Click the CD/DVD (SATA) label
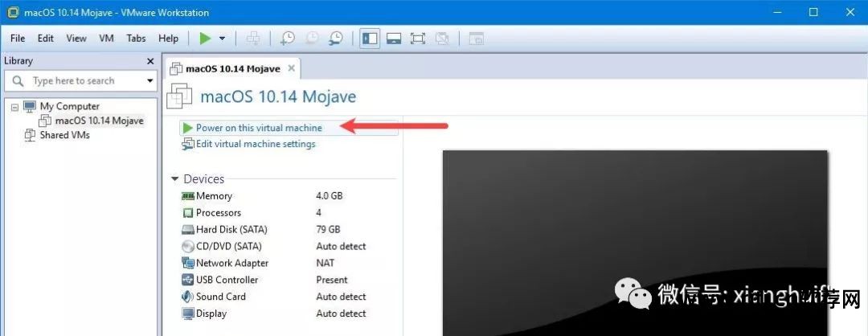The height and width of the screenshot is (336, 868). (228, 246)
